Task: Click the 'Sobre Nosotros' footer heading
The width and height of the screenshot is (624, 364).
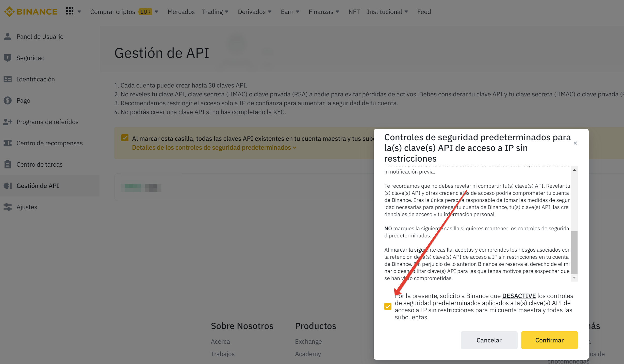Action: coord(242,326)
